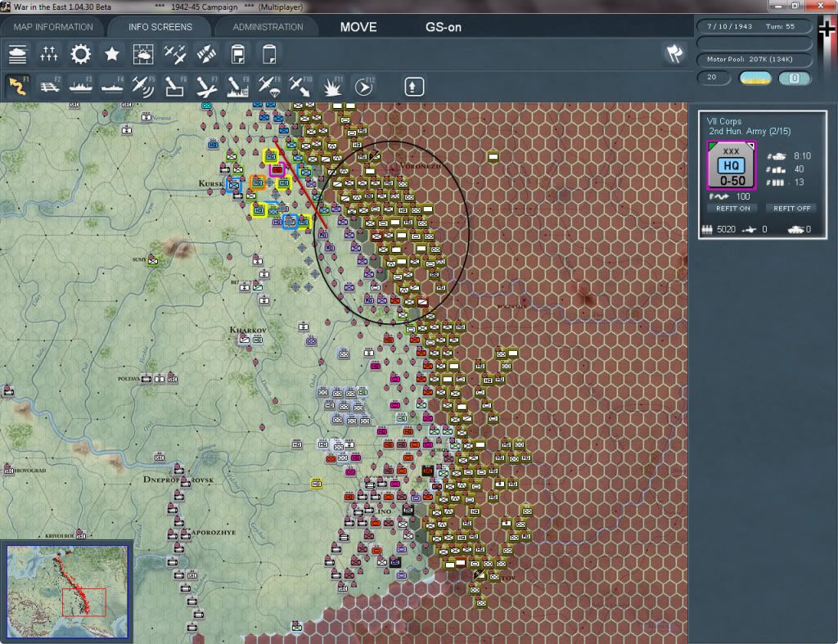Close the War in the East window

click(820, 6)
